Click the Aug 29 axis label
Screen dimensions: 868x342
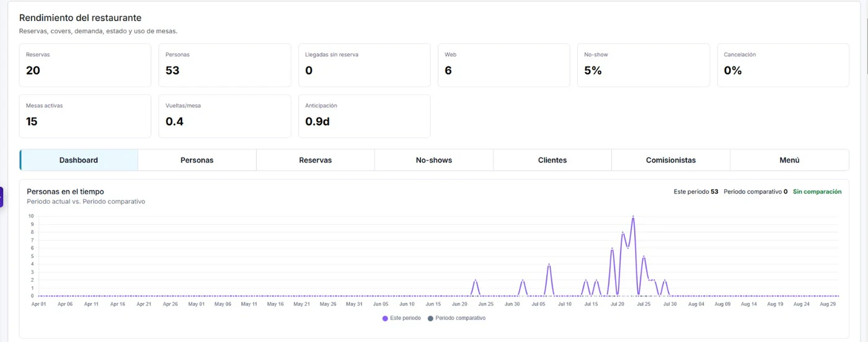(828, 304)
